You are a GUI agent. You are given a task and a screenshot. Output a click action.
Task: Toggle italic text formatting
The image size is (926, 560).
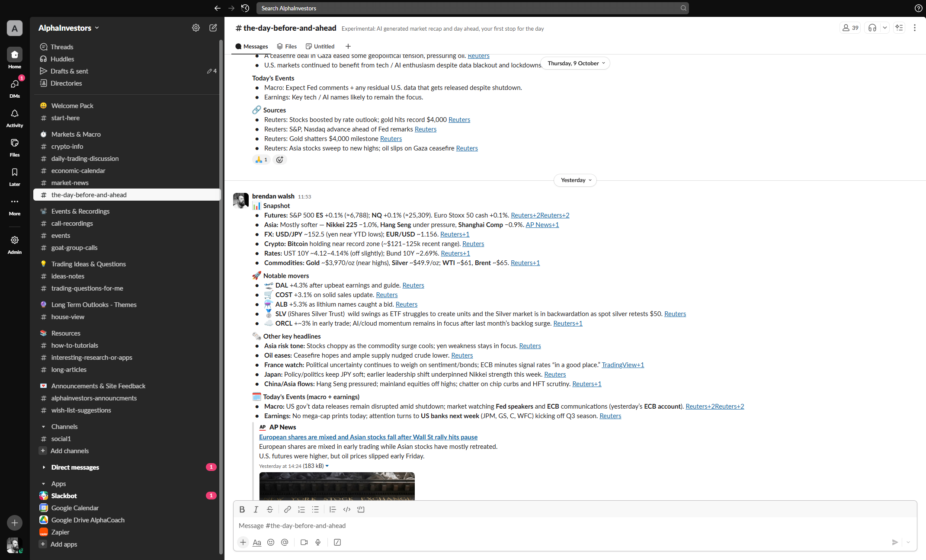[256, 509]
